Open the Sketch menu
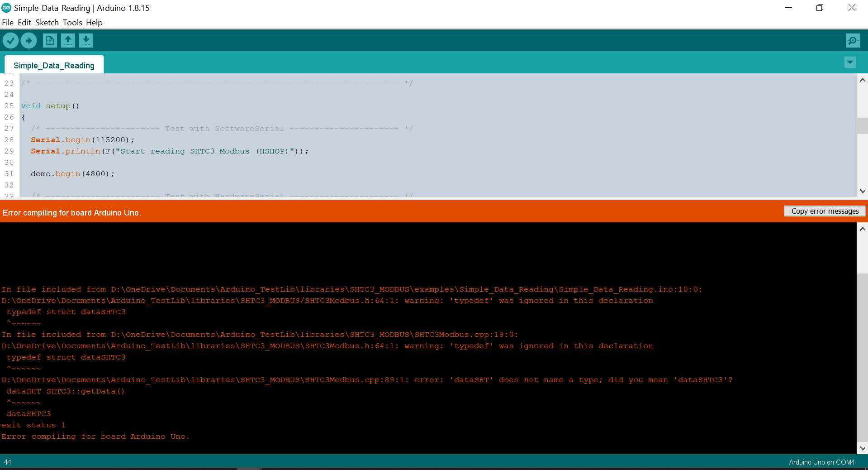The image size is (868, 470). tap(47, 22)
